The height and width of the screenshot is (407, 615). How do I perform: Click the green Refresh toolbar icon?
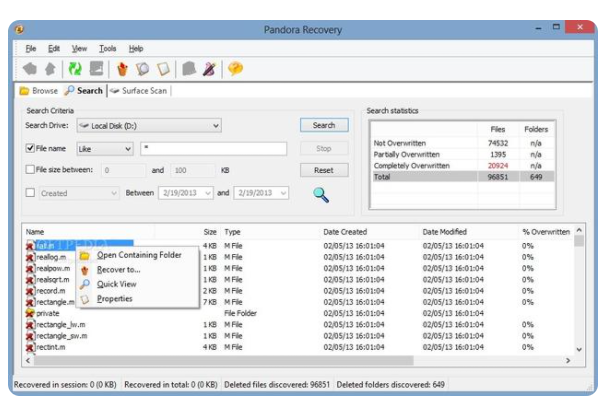[x=74, y=68]
